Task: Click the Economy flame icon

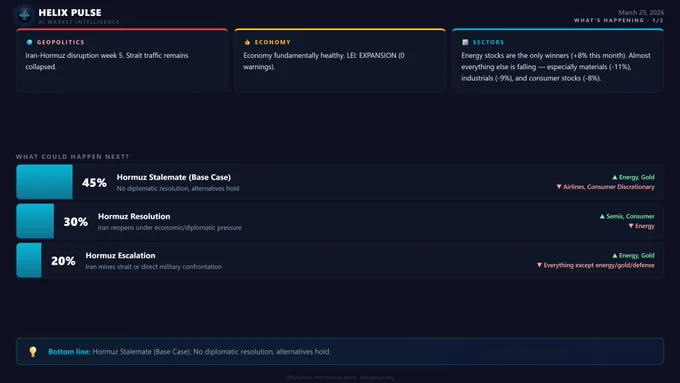Action: pos(247,42)
